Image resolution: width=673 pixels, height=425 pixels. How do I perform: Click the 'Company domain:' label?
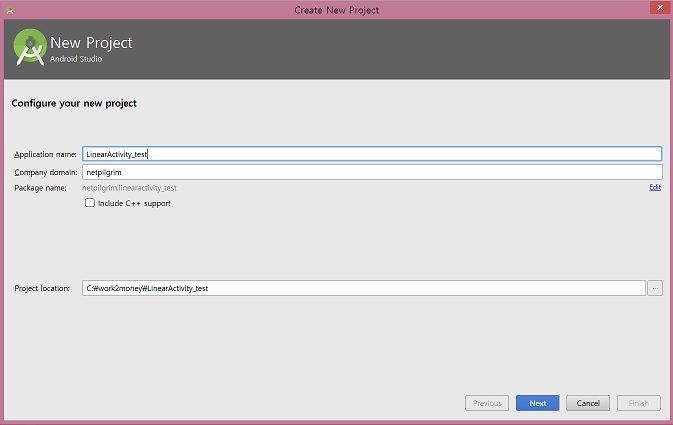[x=46, y=173]
